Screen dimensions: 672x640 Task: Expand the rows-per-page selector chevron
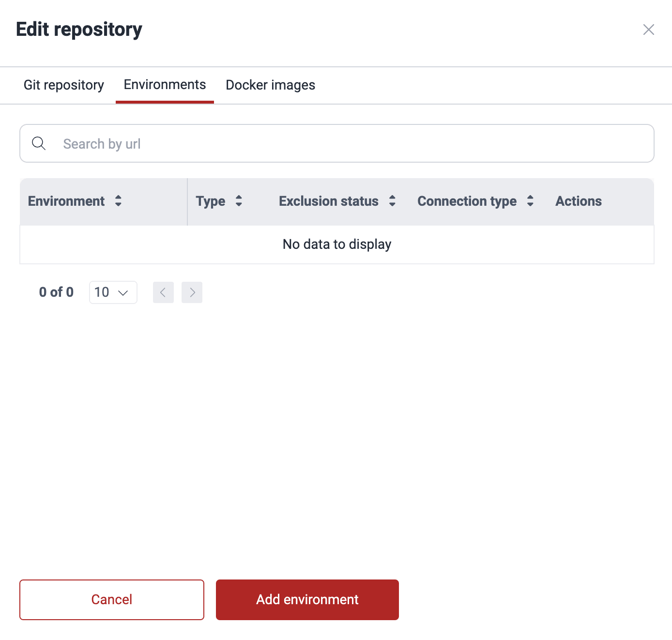coord(124,292)
